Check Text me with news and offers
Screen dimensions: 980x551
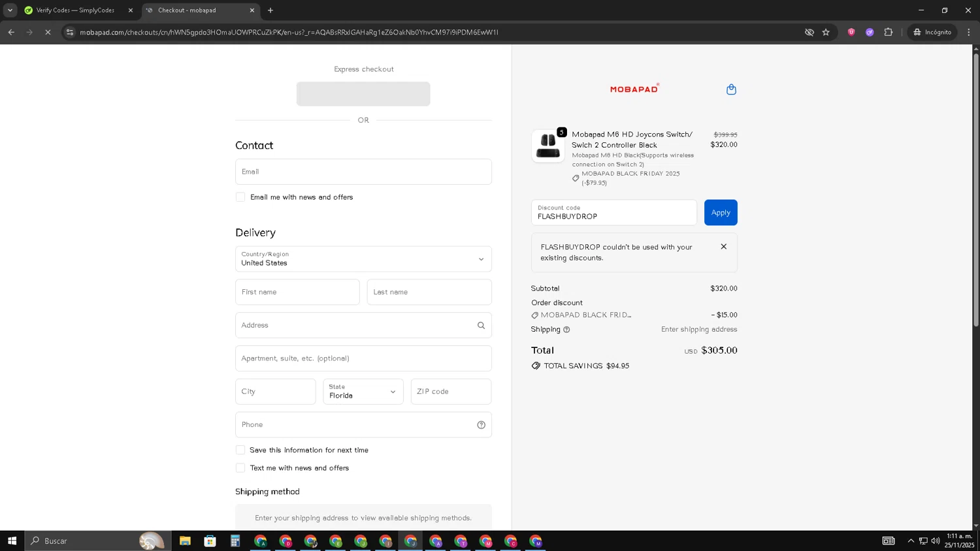pos(240,468)
